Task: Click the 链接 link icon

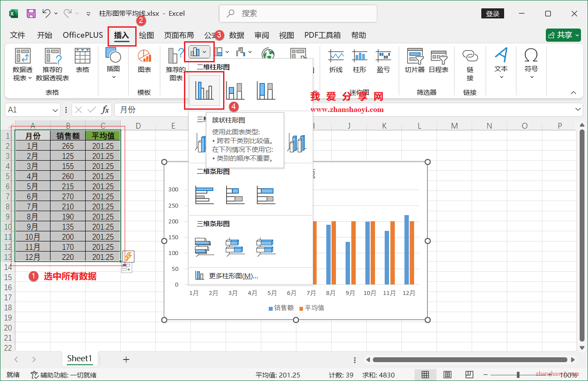Action: coord(470,65)
